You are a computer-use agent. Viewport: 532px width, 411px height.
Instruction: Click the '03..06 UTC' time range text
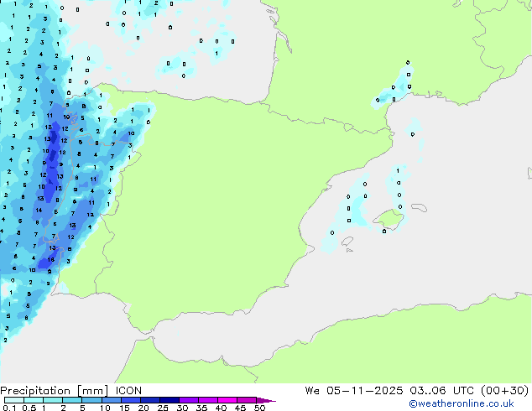coord(441,391)
